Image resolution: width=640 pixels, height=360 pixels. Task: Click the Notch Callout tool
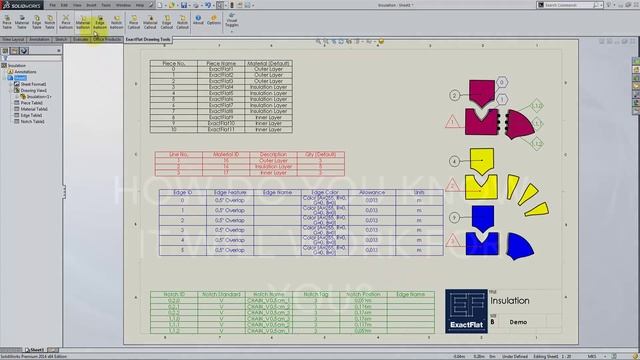pos(182,22)
